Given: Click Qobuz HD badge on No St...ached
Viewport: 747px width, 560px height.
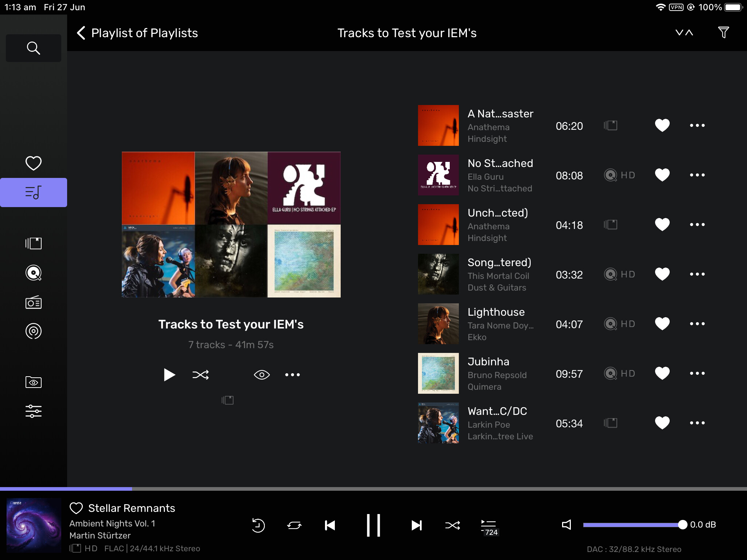Looking at the screenshot, I should (x=619, y=175).
